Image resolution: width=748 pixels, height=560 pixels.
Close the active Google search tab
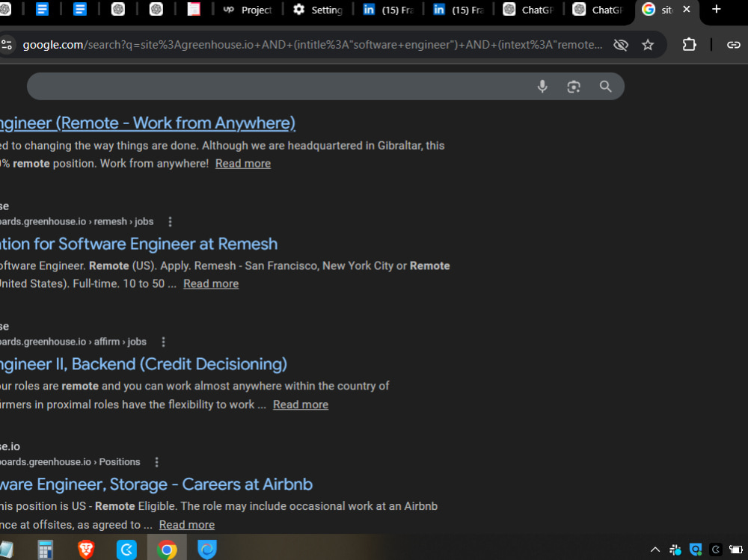tap(687, 9)
